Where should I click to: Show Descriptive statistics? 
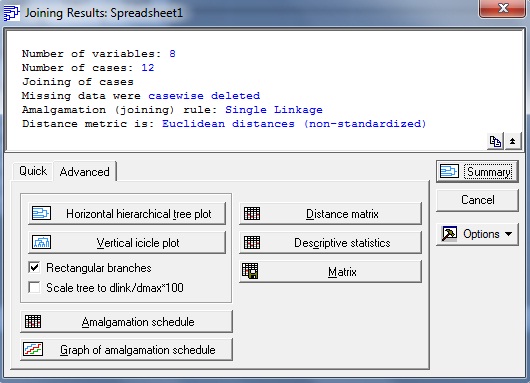330,243
